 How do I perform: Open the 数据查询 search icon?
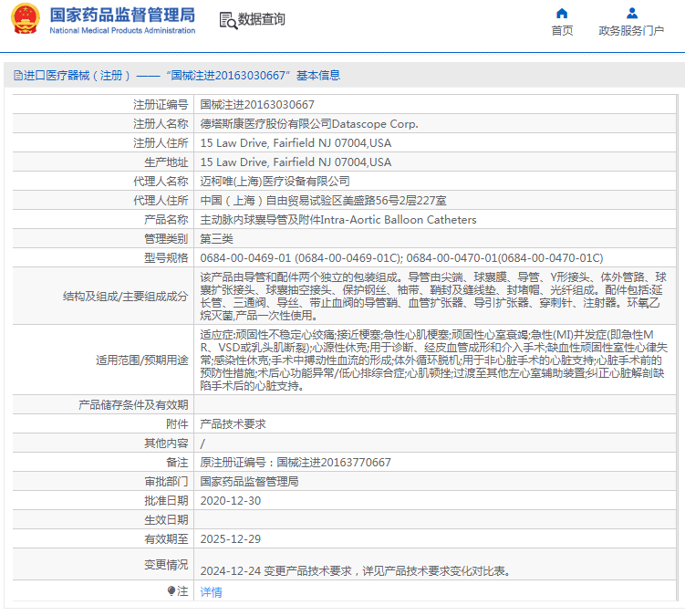click(x=228, y=21)
